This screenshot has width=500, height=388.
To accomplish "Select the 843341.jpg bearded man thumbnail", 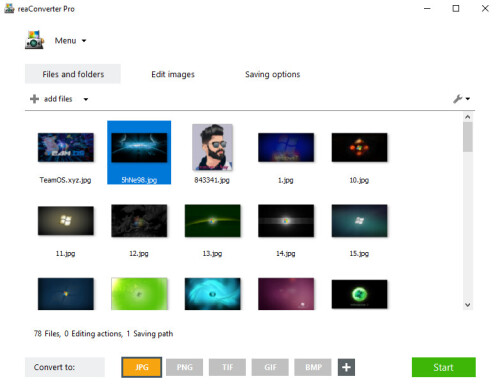I will [212, 147].
